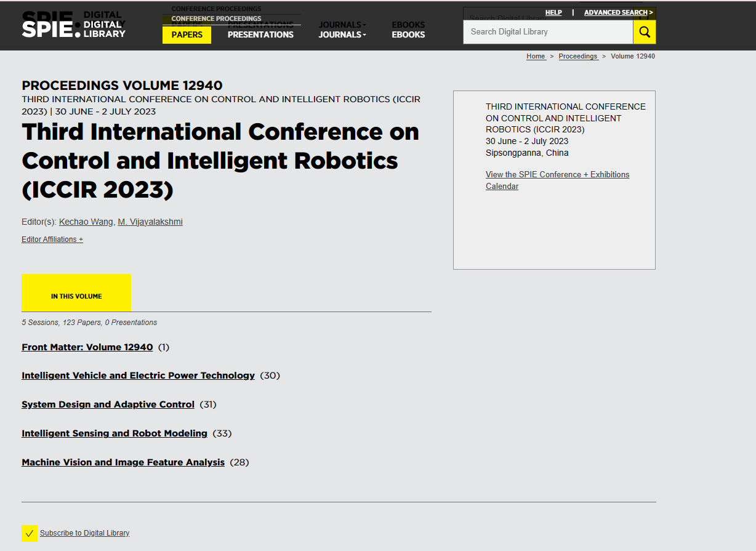Image resolution: width=756 pixels, height=551 pixels.
Task: Open editor Kechao Wang's link
Action: (86, 222)
